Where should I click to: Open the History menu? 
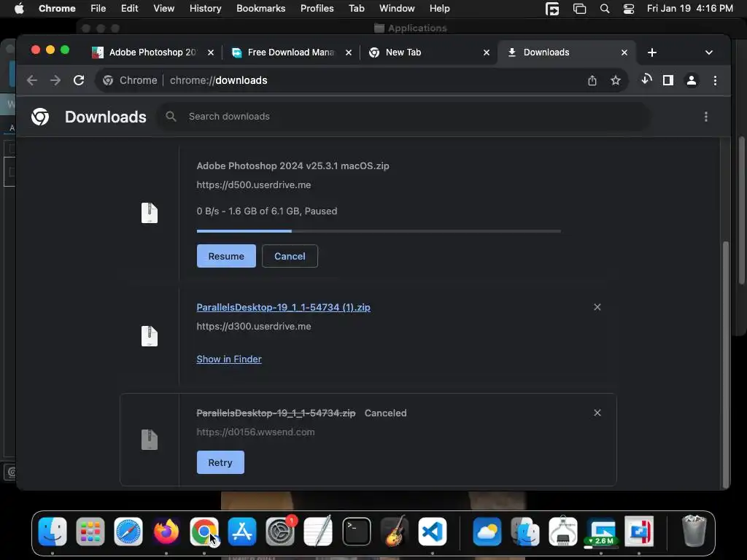coord(205,9)
